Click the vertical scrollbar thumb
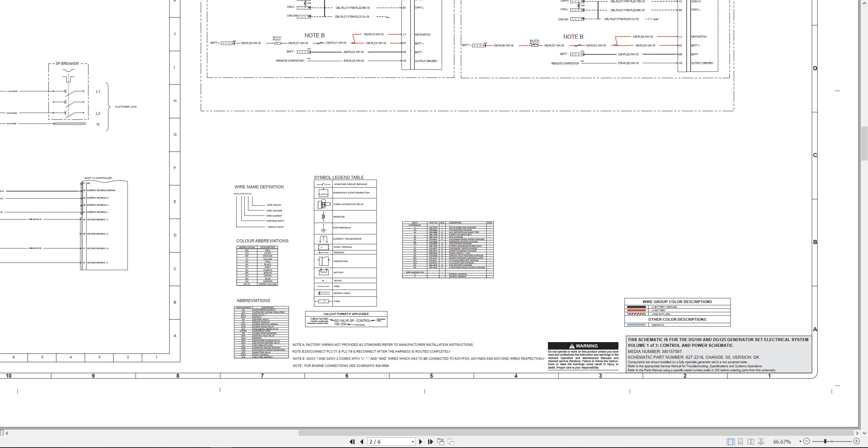 (x=864, y=144)
